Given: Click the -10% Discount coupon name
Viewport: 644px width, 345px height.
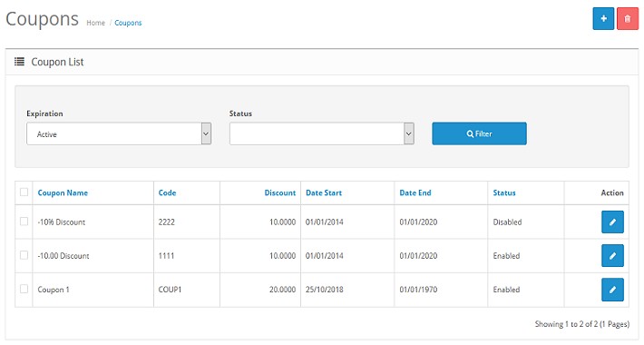Looking at the screenshot, I should pos(62,222).
